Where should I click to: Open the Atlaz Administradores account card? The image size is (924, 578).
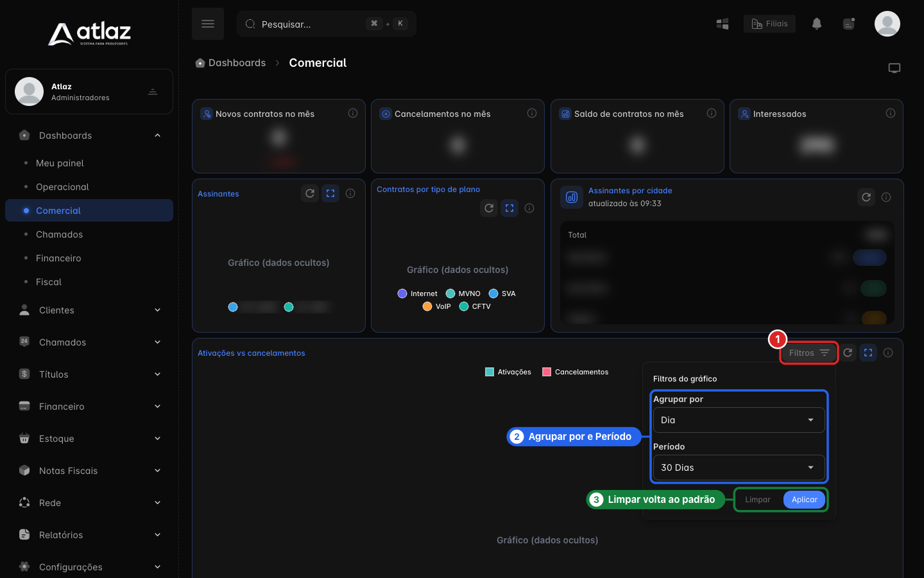[89, 92]
